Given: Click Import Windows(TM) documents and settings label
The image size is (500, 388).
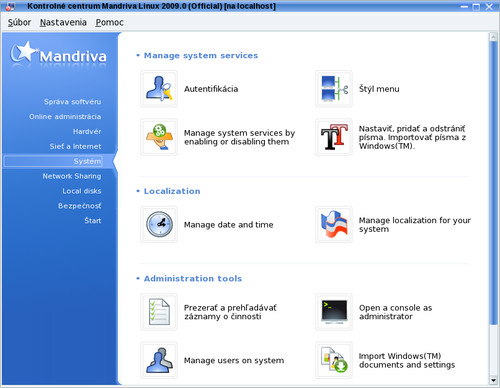Looking at the screenshot, I should tap(407, 360).
